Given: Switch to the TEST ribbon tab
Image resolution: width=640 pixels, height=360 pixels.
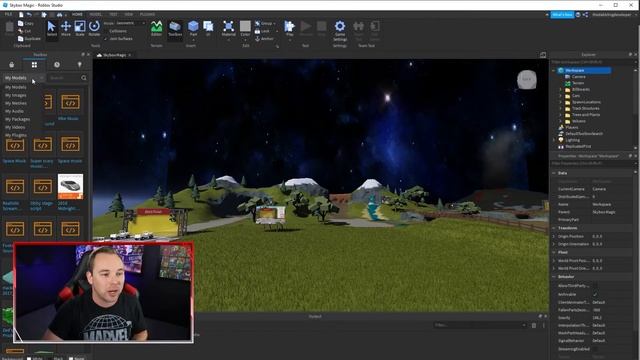Looking at the screenshot, I should [x=113, y=14].
